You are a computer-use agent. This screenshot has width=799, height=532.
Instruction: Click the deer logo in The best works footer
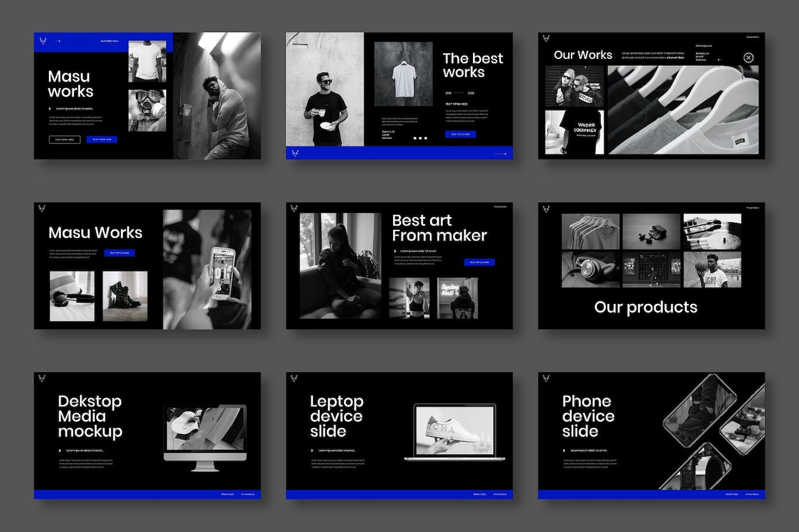[295, 153]
